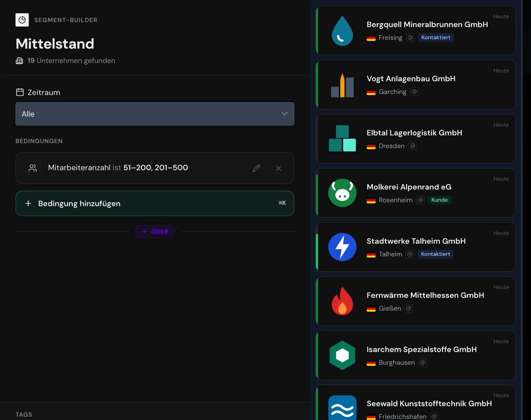Click the Isarchem Spezialstoffe hexagon logo
This screenshot has width=531, height=420.
click(342, 355)
